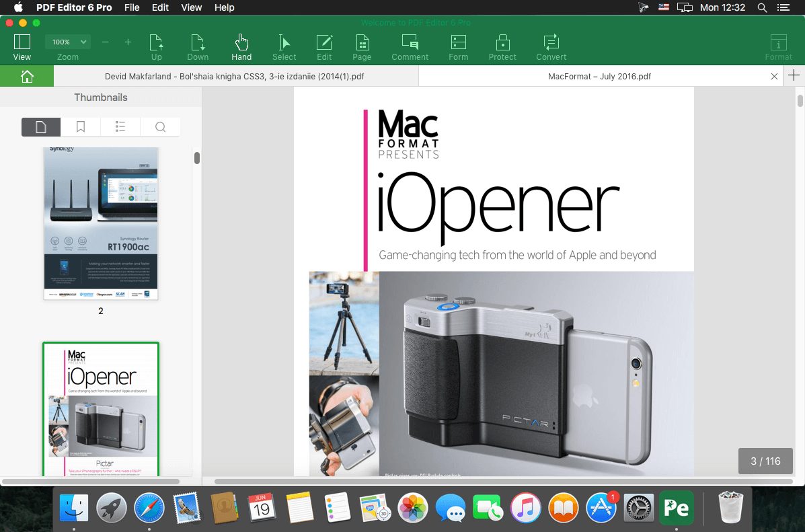Open iTunes from the Dock
805x532 pixels.
(526, 507)
